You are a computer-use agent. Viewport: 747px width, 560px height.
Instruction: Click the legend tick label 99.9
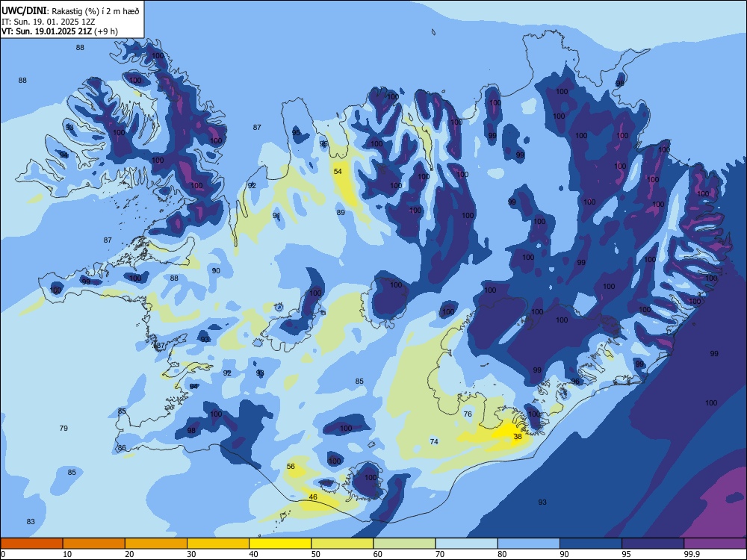click(691, 554)
